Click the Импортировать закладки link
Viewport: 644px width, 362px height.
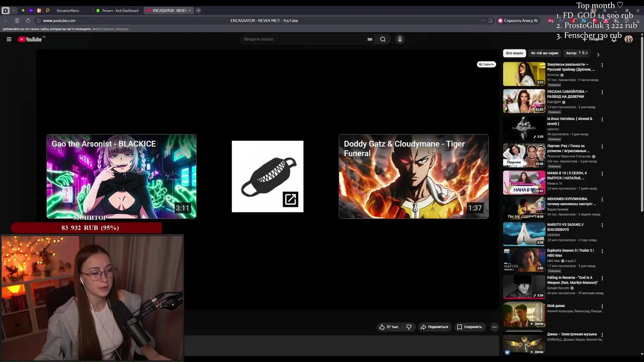coord(110,29)
